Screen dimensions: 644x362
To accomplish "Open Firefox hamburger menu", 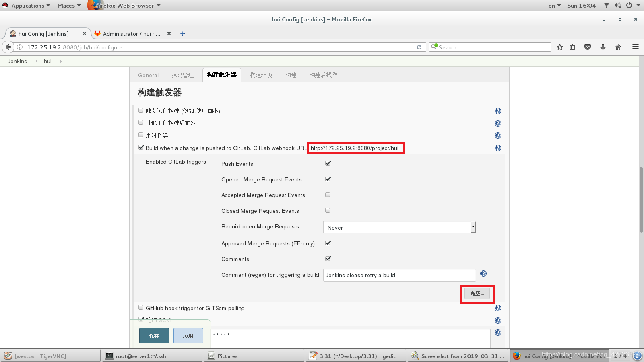I will (636, 47).
